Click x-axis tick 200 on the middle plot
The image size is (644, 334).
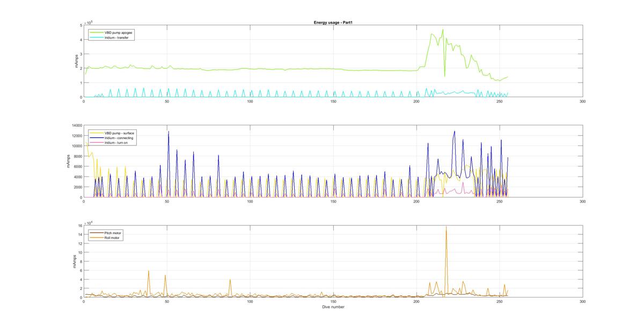coord(416,201)
